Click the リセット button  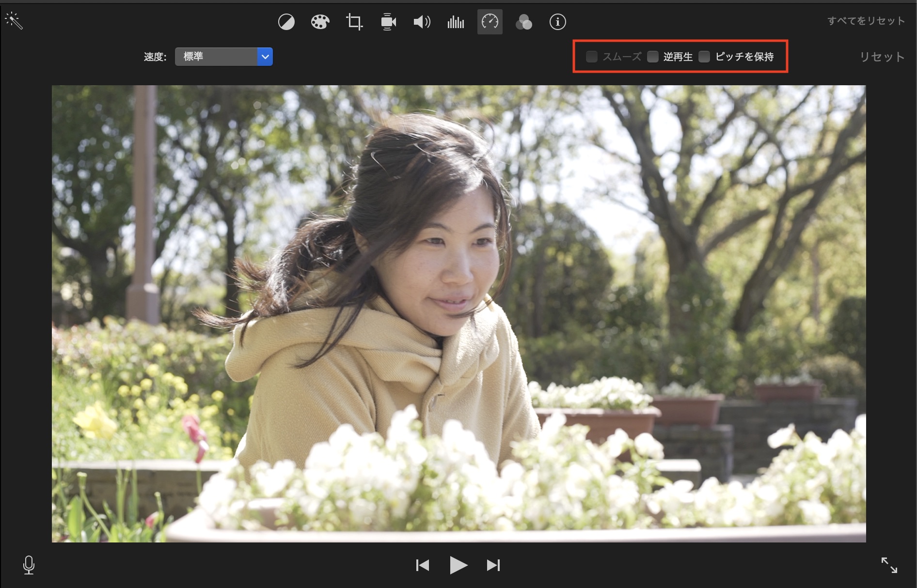coord(882,57)
